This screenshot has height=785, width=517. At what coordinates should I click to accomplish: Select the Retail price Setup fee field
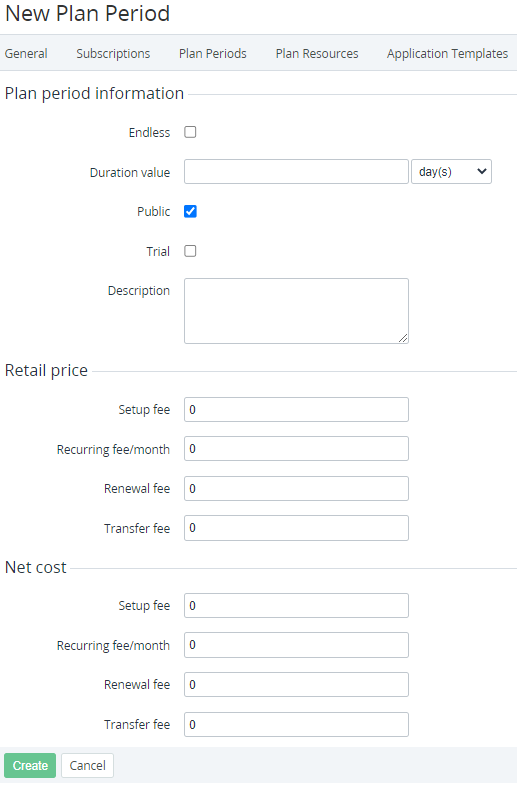pyautogui.click(x=296, y=410)
